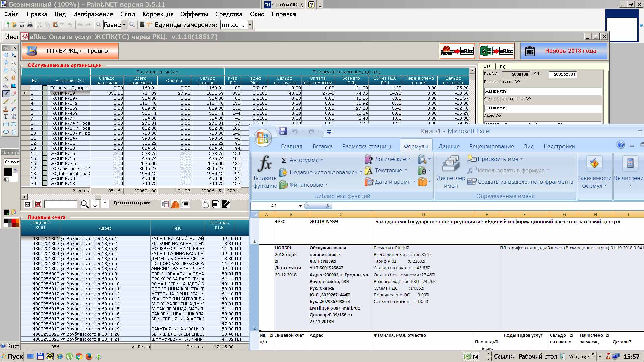Choose the Eraser tool in Paint.NET toolbox
The height and width of the screenshot is (362, 644).
pyautogui.click(x=14, y=94)
